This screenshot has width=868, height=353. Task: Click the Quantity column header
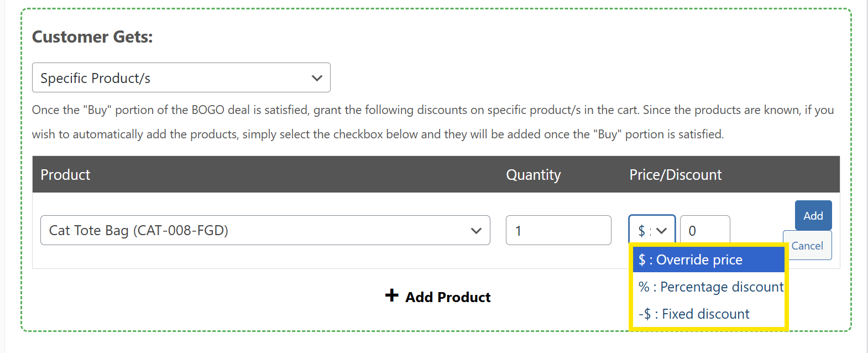[533, 175]
